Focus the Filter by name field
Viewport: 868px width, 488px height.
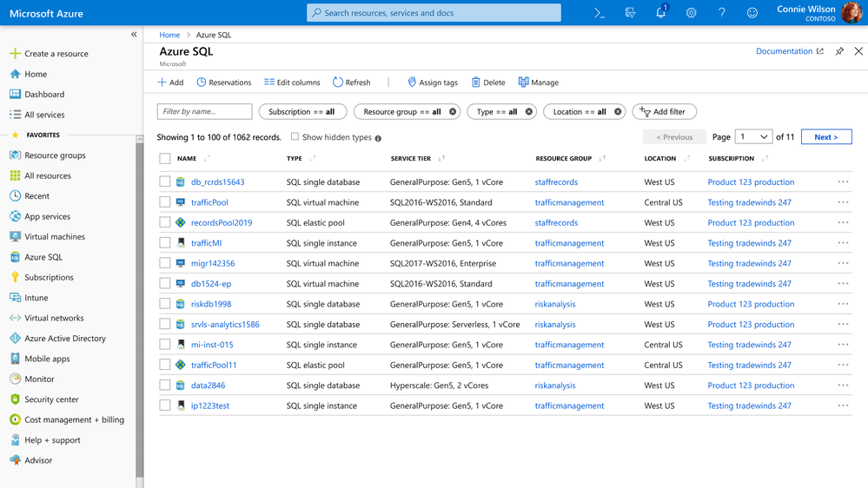tap(204, 112)
